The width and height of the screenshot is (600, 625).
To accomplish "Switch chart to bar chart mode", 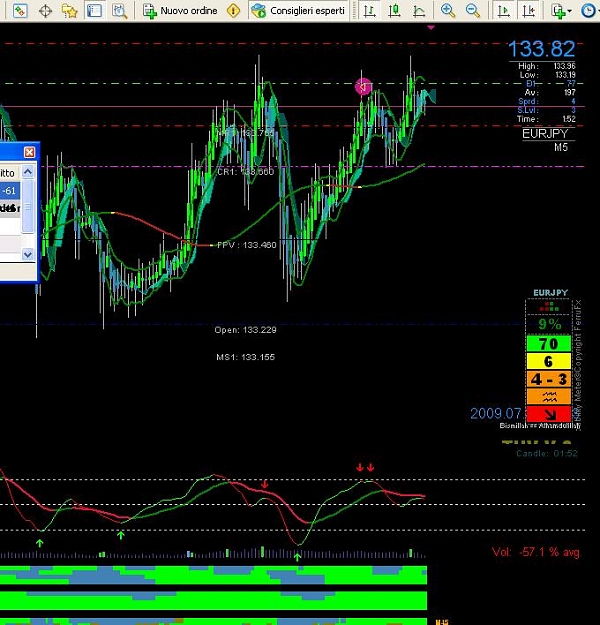I will point(370,11).
